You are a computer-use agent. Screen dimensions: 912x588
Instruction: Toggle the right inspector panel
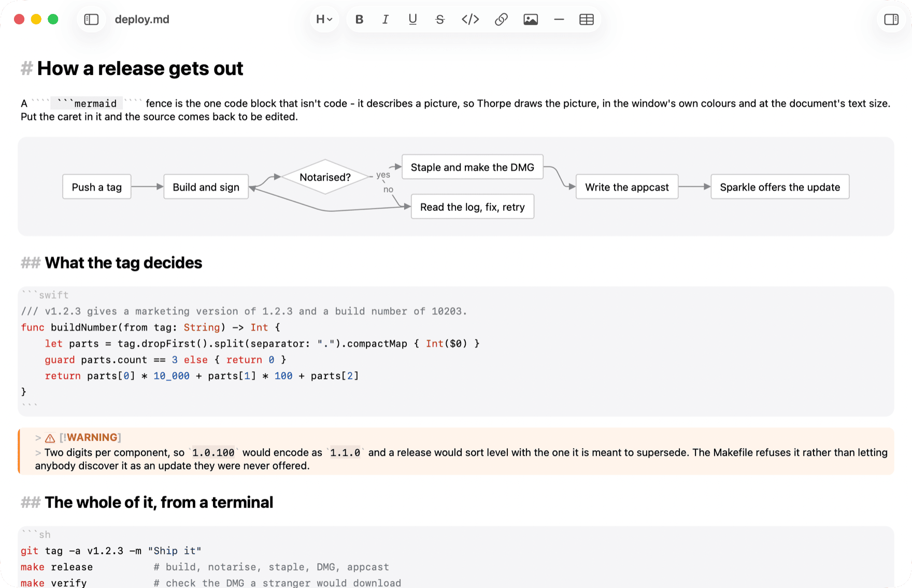pyautogui.click(x=891, y=20)
